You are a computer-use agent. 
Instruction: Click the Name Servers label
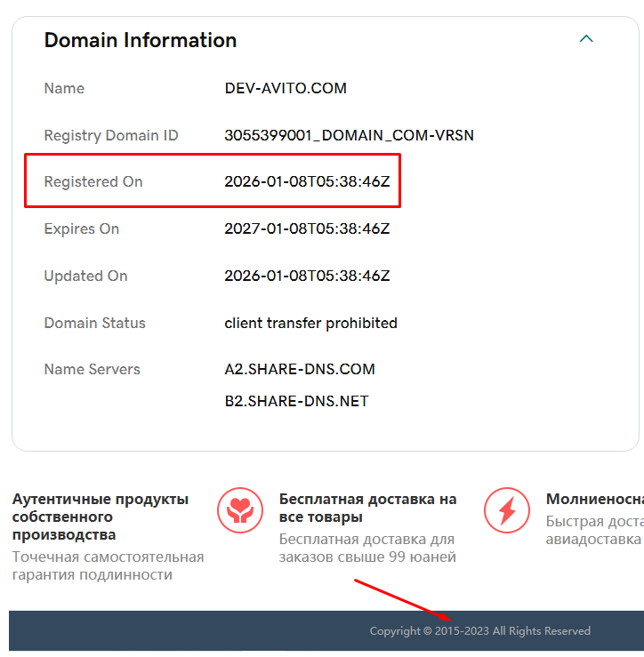93,369
